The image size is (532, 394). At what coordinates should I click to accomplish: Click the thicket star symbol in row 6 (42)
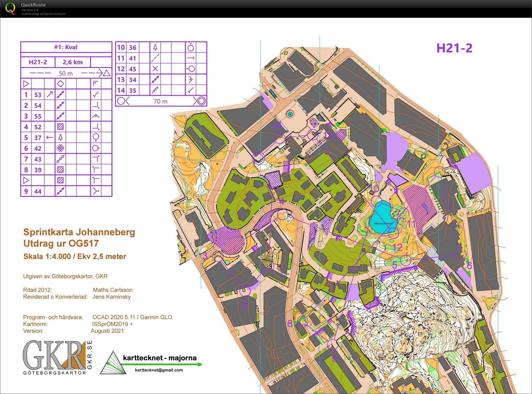[61, 148]
